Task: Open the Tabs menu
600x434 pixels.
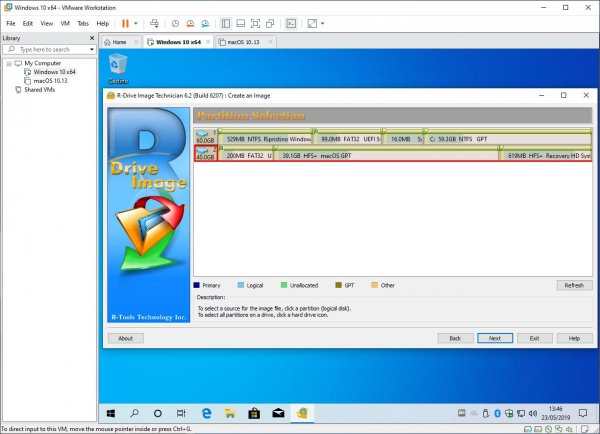Action: (83, 24)
